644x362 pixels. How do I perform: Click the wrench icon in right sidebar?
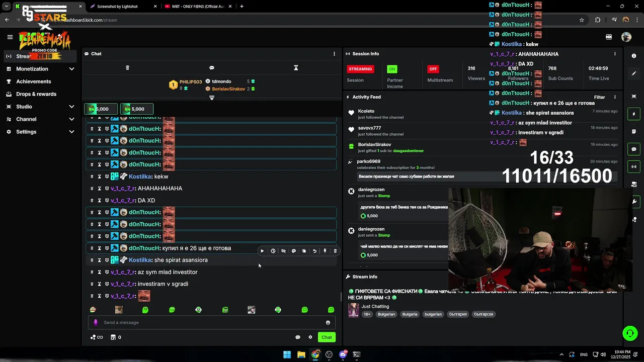634,202
